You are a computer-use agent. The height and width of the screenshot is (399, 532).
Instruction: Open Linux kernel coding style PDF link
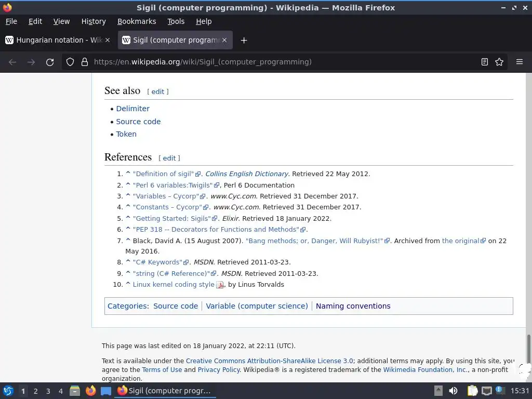(x=174, y=285)
